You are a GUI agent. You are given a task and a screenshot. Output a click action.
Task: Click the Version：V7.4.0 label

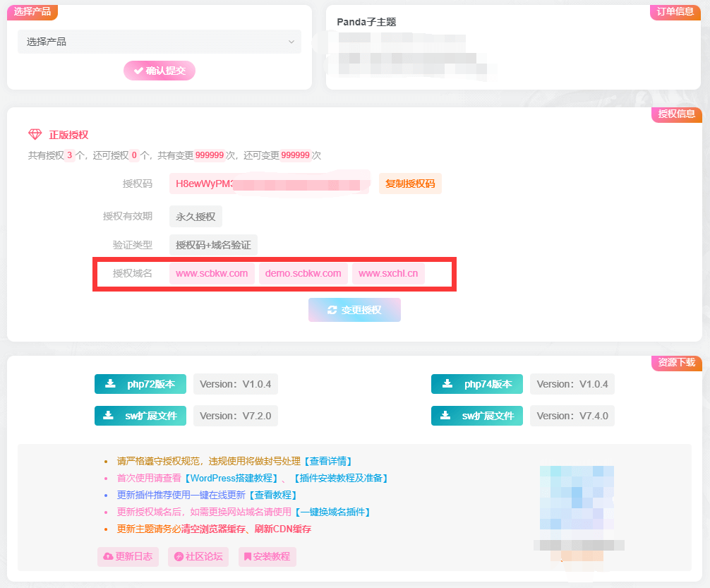click(x=572, y=416)
